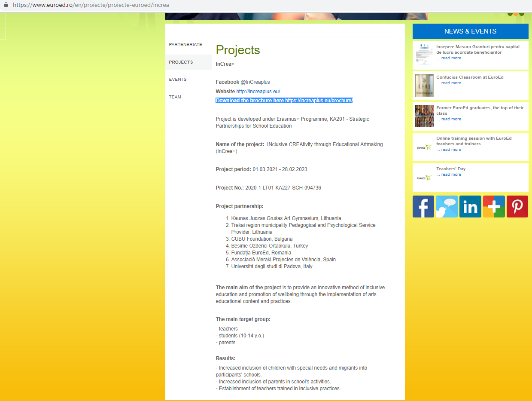The height and width of the screenshot is (401, 532).
Task: Open the Facebook social icon
Action: pyautogui.click(x=423, y=206)
